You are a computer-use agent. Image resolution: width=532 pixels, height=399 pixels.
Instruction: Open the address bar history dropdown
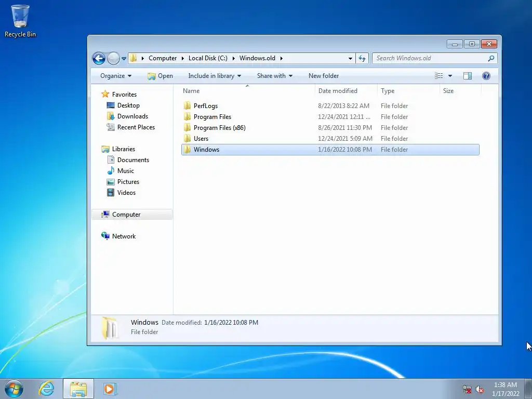pyautogui.click(x=350, y=58)
